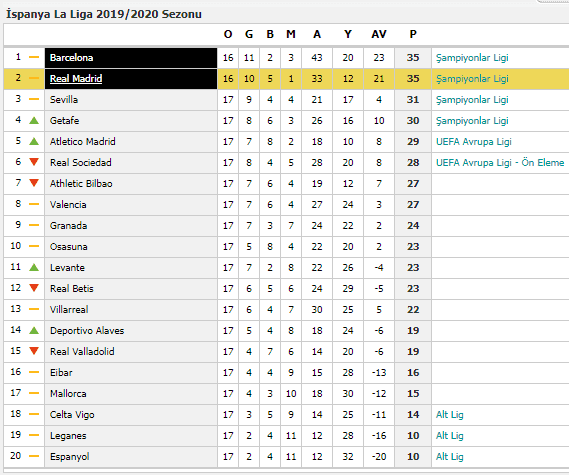Select the Espanyol team name
Viewport: 569px width, 475px height.
point(69,456)
